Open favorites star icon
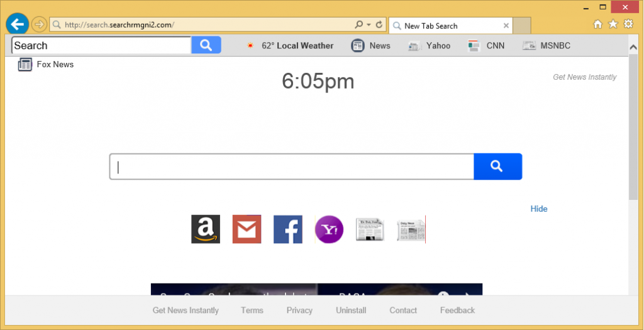The width and height of the screenshot is (644, 330). (x=613, y=25)
